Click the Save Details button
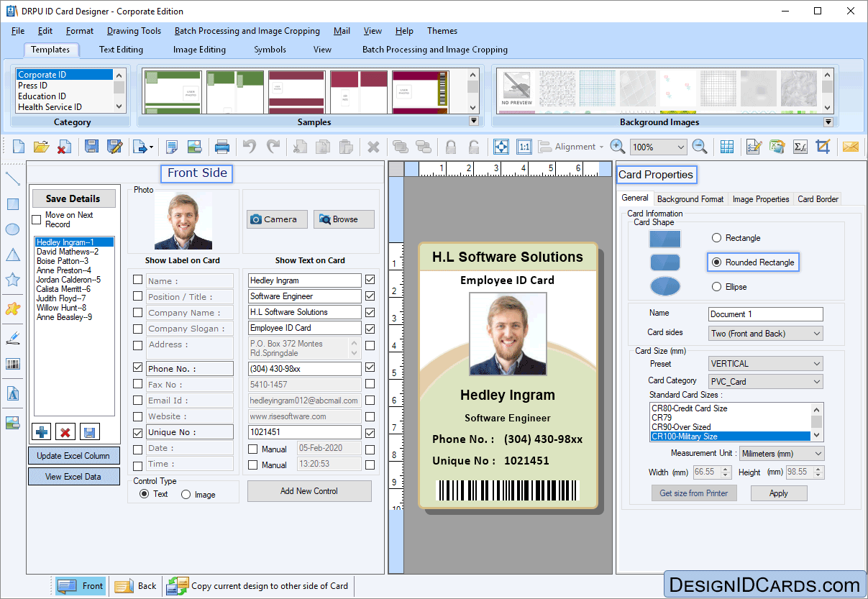Image resolution: width=868 pixels, height=599 pixels. (73, 198)
